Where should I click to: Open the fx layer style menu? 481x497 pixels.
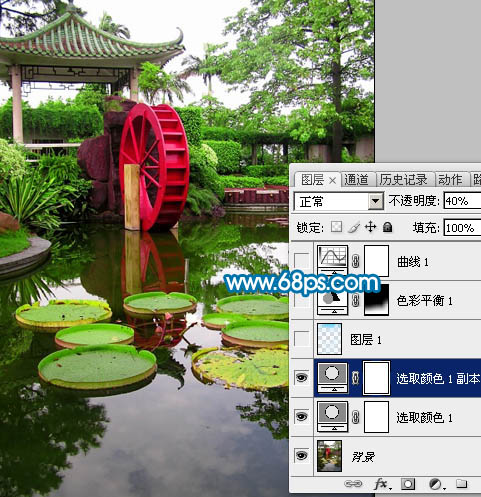(381, 484)
